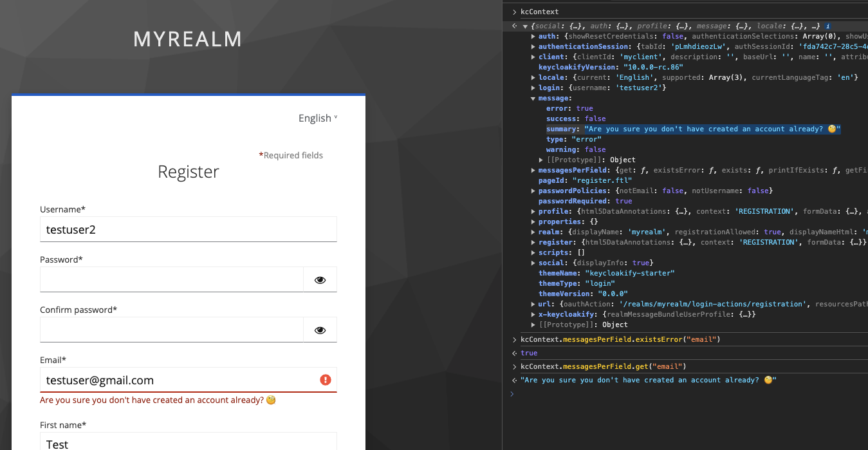
Task: Expand the auth property
Action: point(533,37)
